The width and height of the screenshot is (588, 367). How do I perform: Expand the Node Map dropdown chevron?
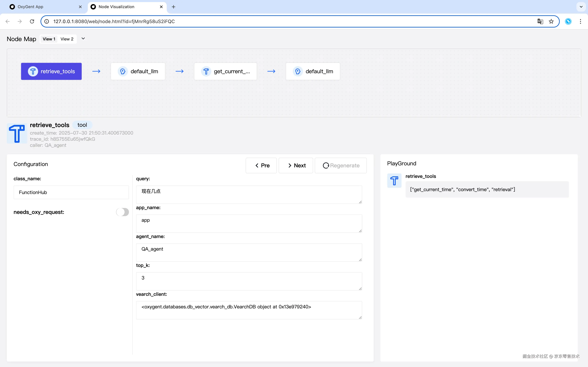[83, 39]
